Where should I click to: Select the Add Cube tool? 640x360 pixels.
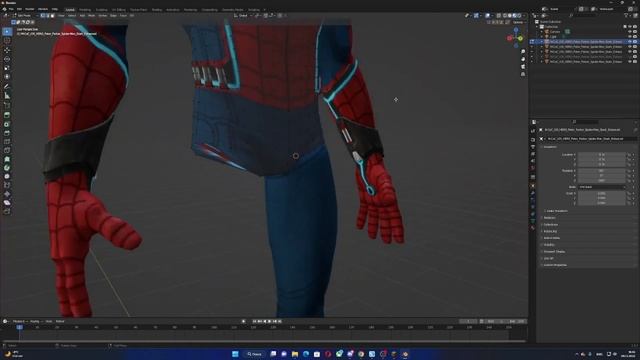point(7,105)
